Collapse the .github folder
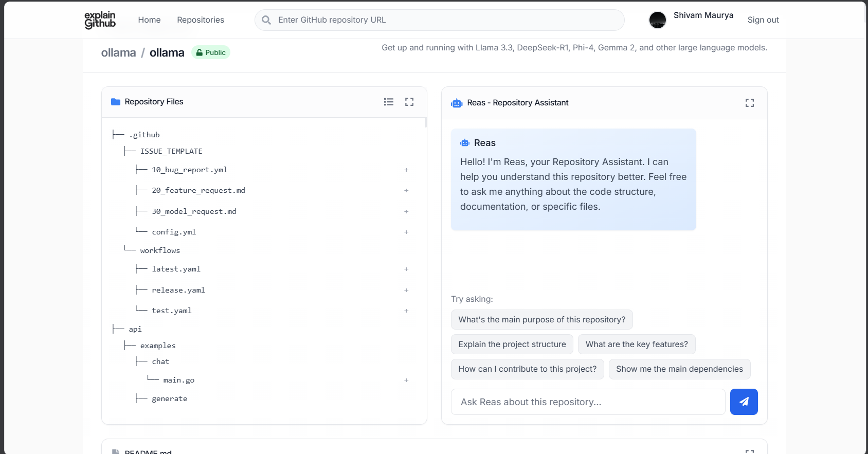 click(144, 135)
